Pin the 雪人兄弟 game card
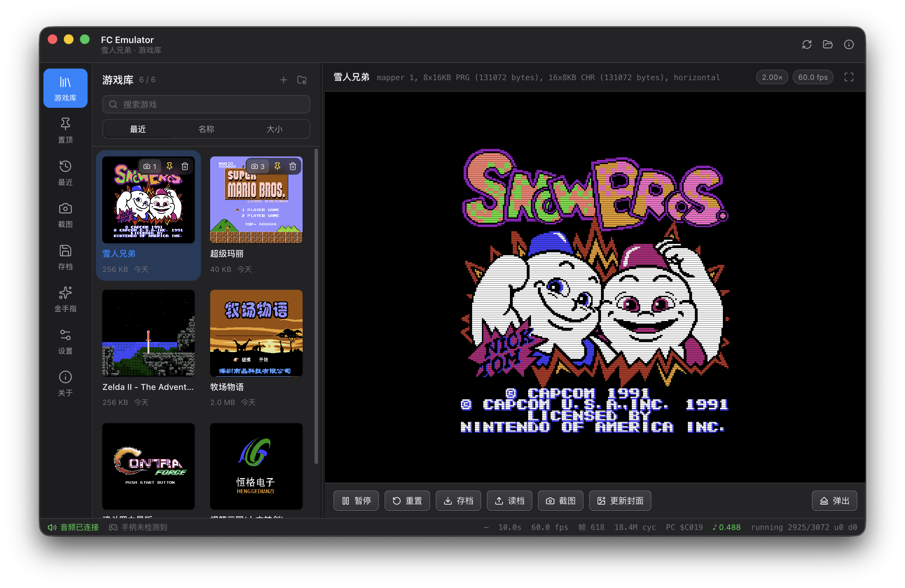905x588 pixels. [170, 167]
